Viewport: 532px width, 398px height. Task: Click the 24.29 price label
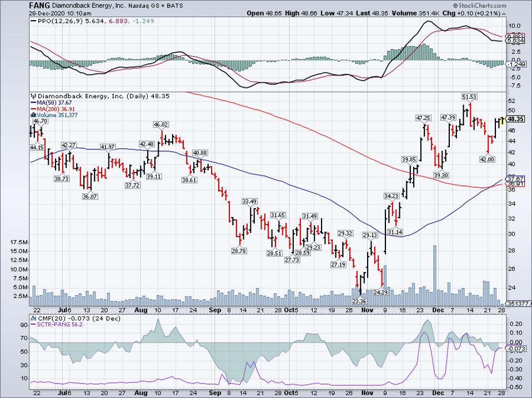click(381, 292)
